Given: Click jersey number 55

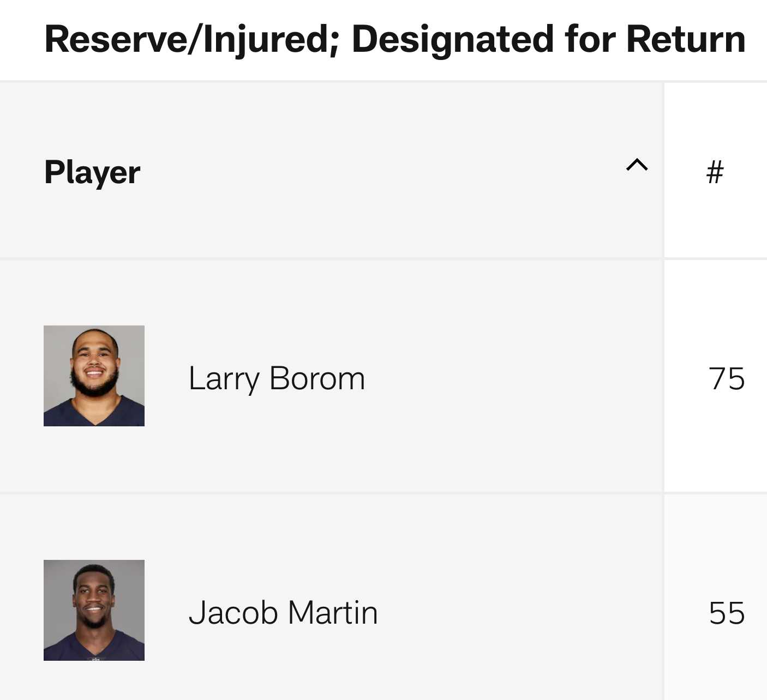Looking at the screenshot, I should tap(727, 613).
